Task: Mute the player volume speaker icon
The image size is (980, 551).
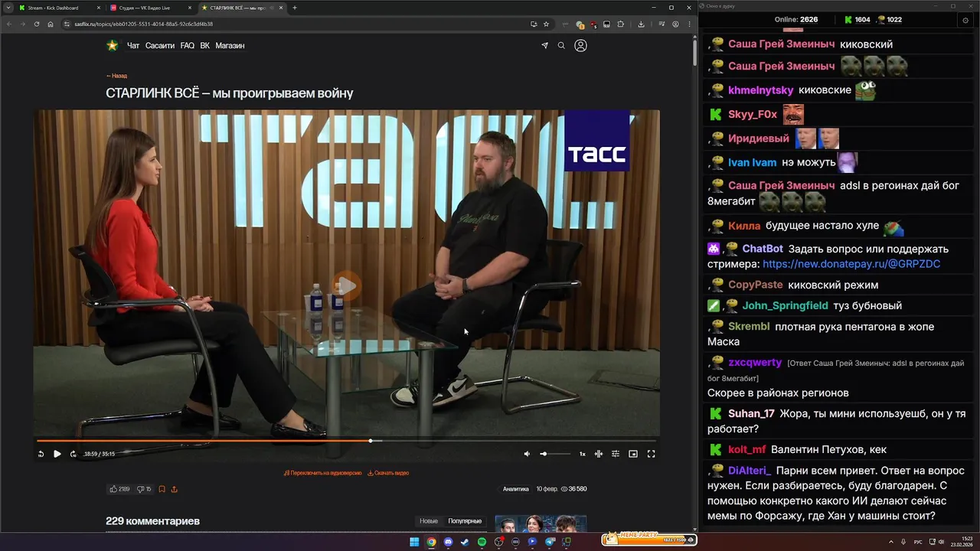Action: pyautogui.click(x=527, y=454)
